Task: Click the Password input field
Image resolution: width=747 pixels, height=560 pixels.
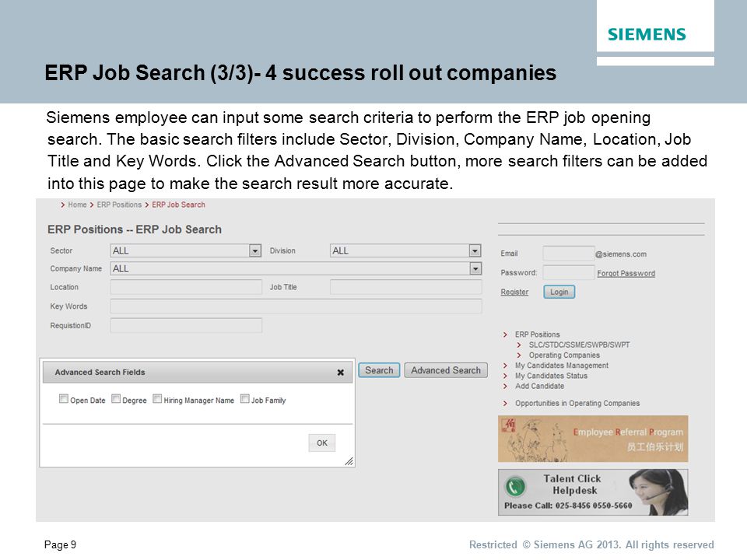Action: pyautogui.click(x=568, y=272)
